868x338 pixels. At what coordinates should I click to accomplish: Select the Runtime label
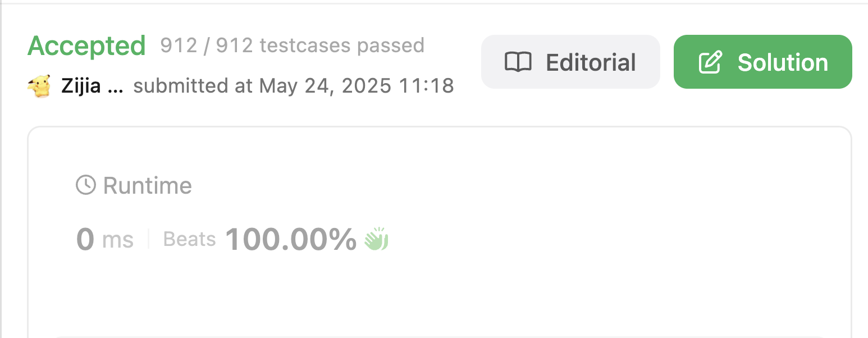point(147,185)
